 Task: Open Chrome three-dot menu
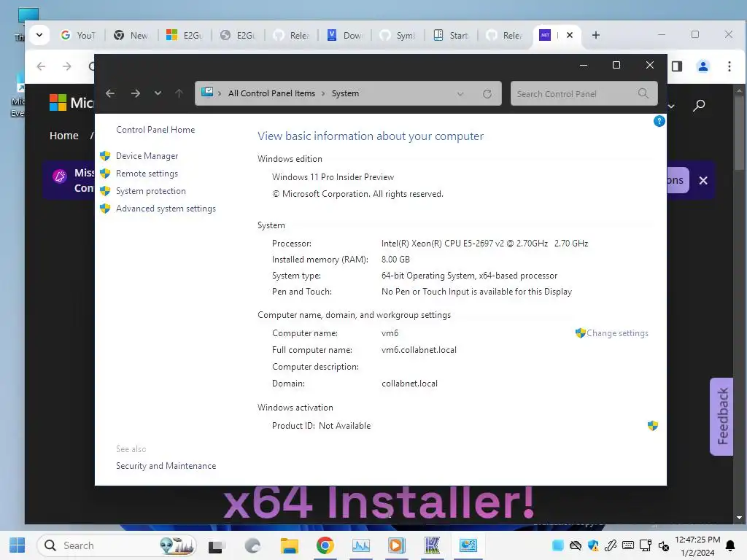(x=729, y=66)
